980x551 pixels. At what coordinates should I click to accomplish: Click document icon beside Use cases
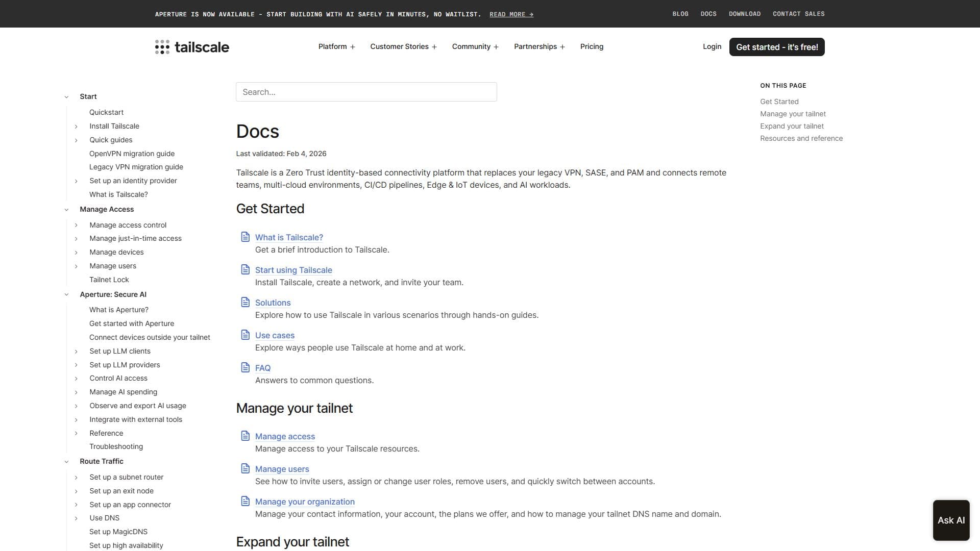(246, 335)
